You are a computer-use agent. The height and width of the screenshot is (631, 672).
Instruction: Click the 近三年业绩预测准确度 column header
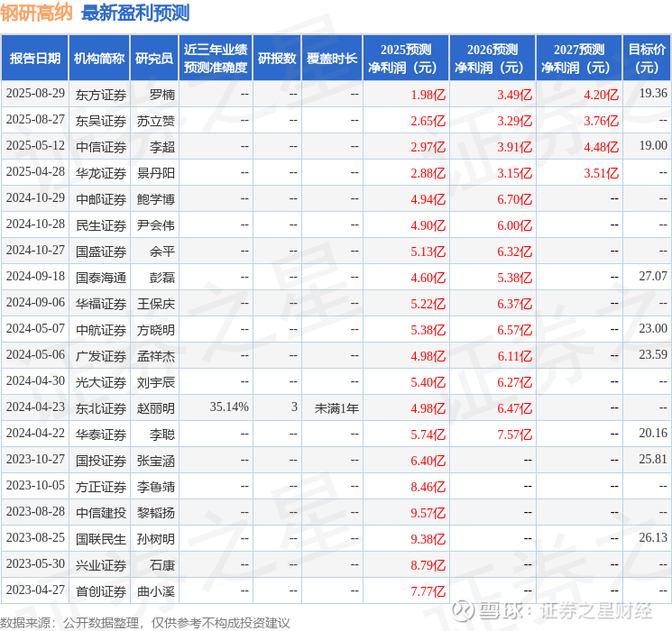(216, 59)
